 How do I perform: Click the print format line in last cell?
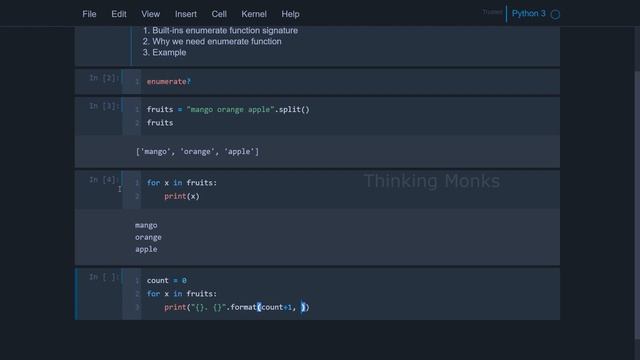click(x=237, y=307)
